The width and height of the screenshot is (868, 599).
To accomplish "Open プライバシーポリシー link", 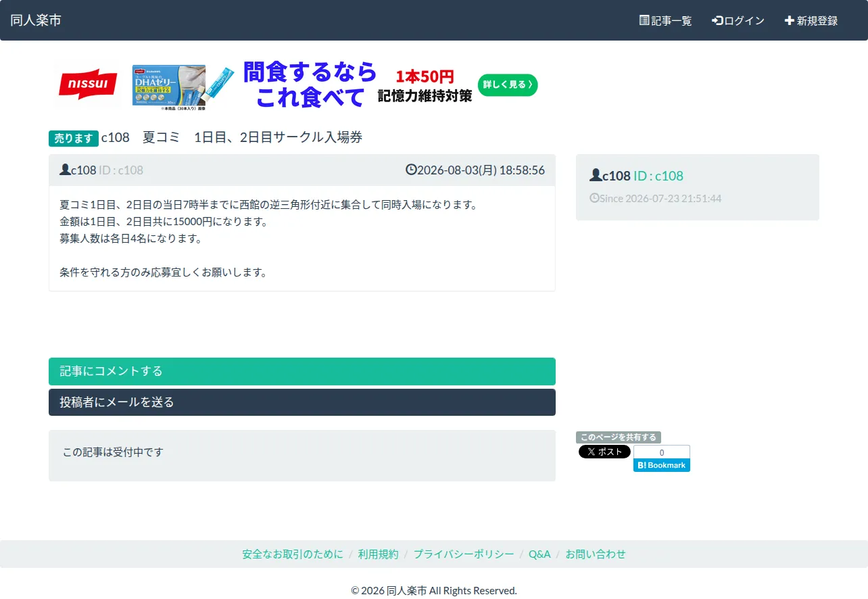I will coord(464,554).
